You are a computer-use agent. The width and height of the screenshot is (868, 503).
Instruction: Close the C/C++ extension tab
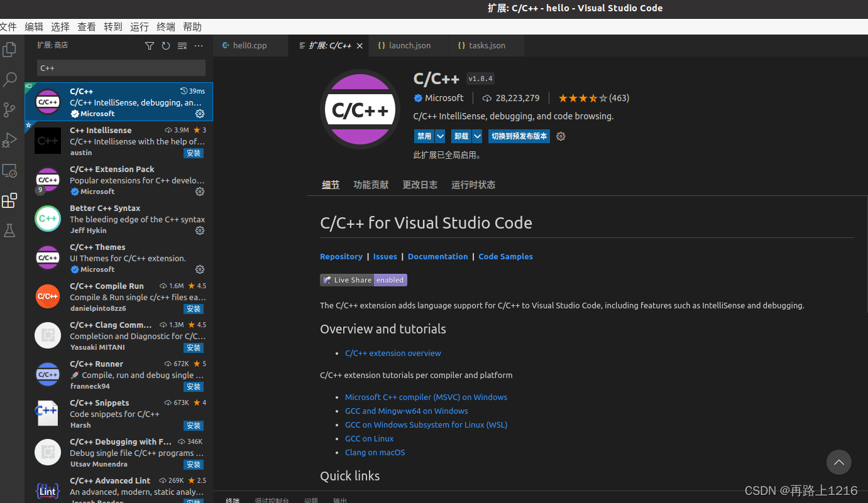tap(360, 46)
